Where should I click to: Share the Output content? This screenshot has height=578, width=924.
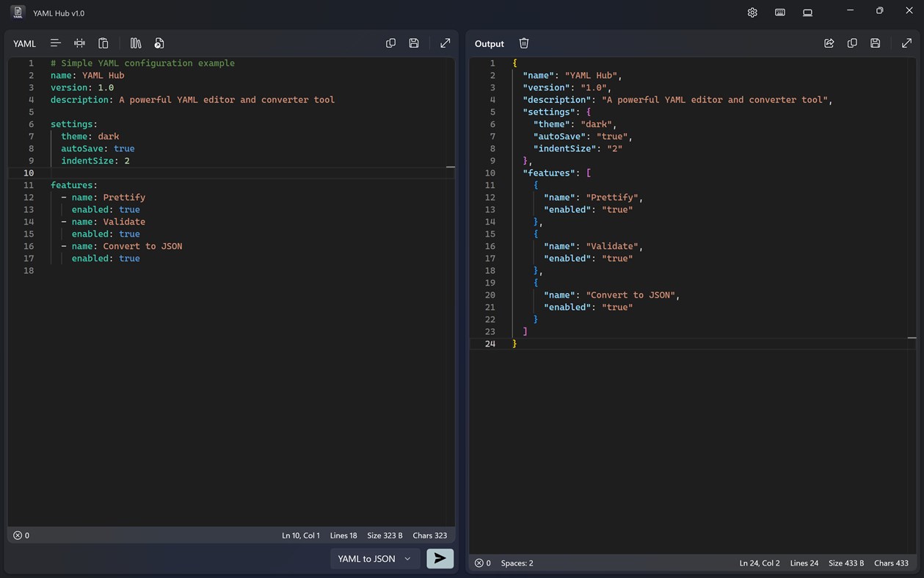pos(829,43)
